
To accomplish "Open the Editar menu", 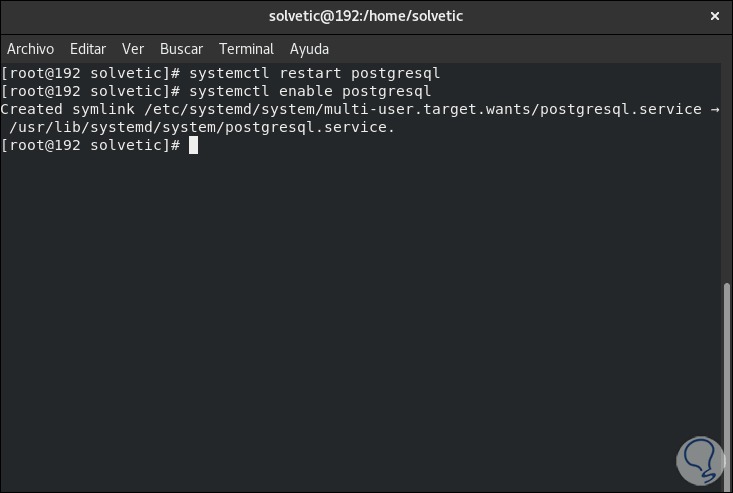I will 88,49.
